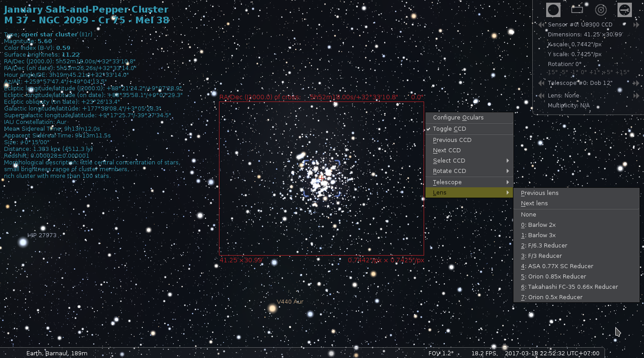Click the next sensor arrow beside U8300 CCD
The width and height of the screenshot is (644, 358).
[x=636, y=25]
